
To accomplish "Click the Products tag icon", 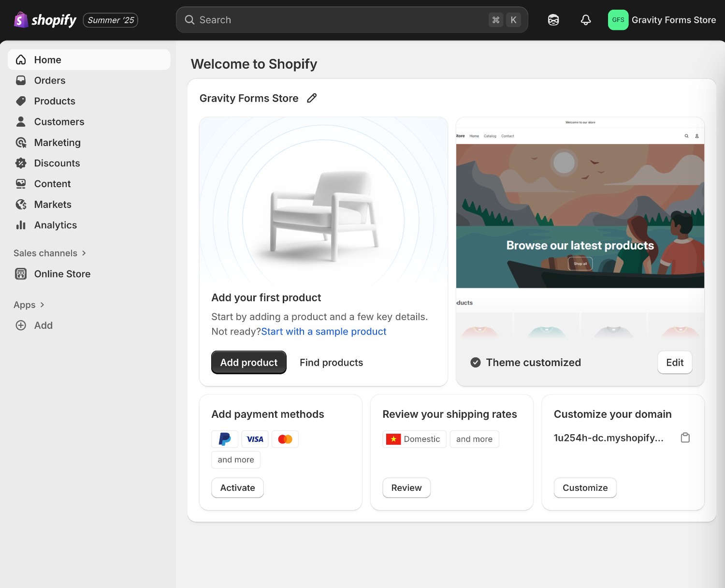I will 21,101.
